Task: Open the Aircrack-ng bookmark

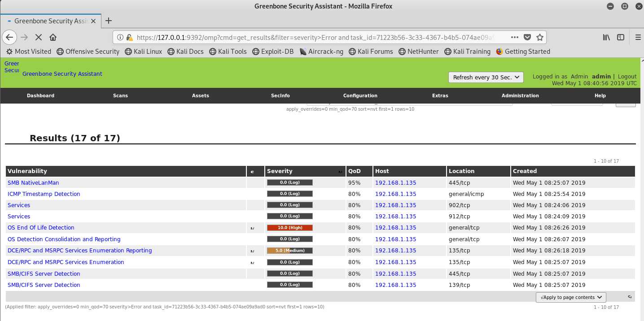Action: pyautogui.click(x=321, y=52)
